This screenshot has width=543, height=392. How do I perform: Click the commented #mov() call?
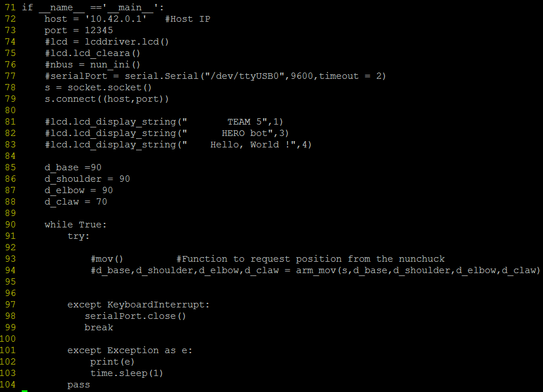(x=107, y=259)
